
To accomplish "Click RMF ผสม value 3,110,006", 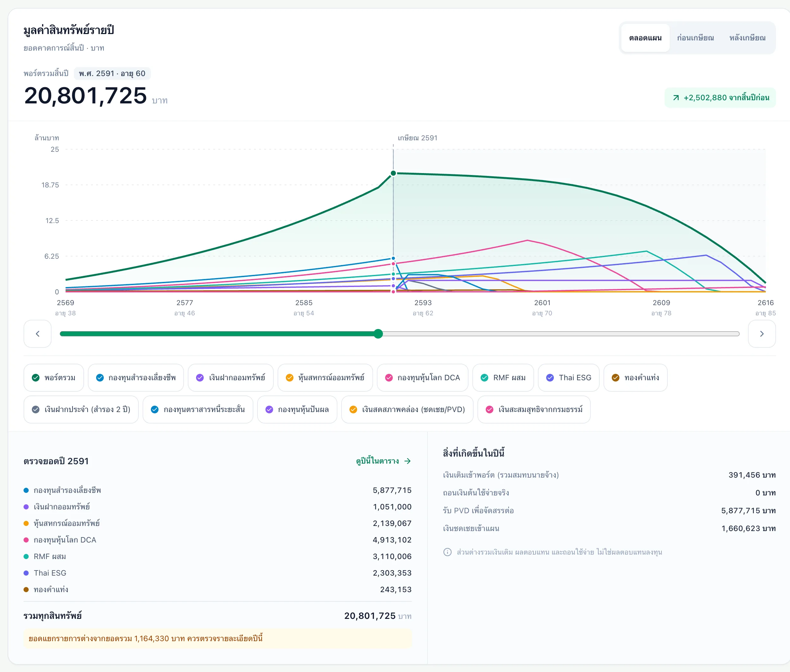I will 392,556.
